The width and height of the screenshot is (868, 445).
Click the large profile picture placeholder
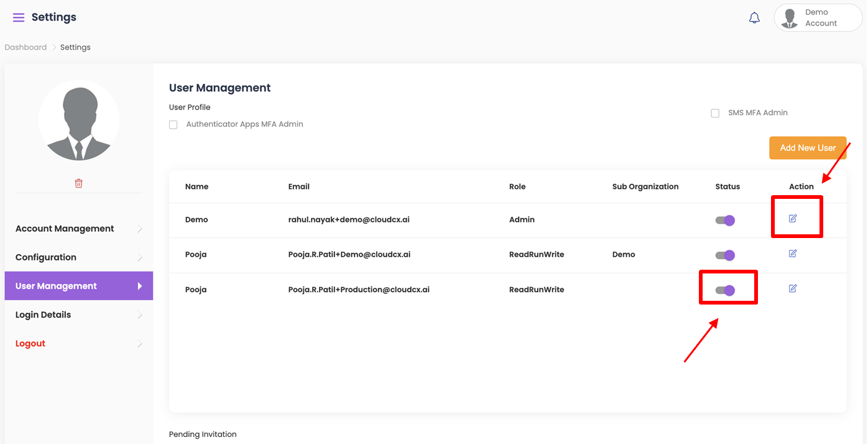(x=78, y=121)
